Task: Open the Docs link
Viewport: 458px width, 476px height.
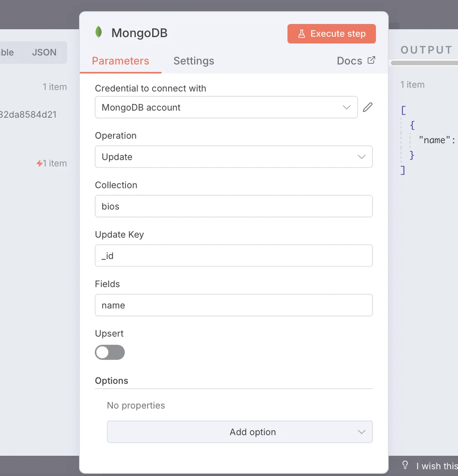Action: tap(350, 60)
